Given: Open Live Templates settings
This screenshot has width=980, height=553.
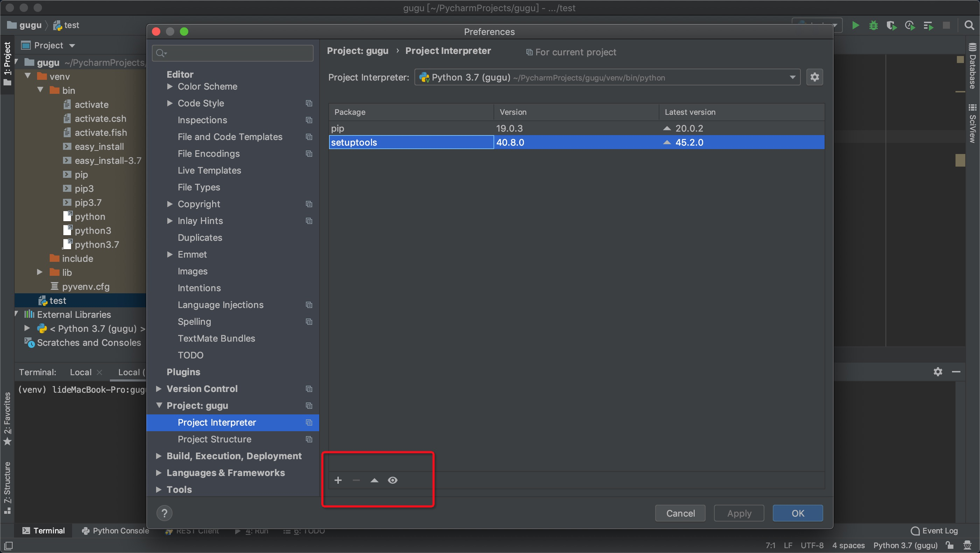Looking at the screenshot, I should (209, 170).
